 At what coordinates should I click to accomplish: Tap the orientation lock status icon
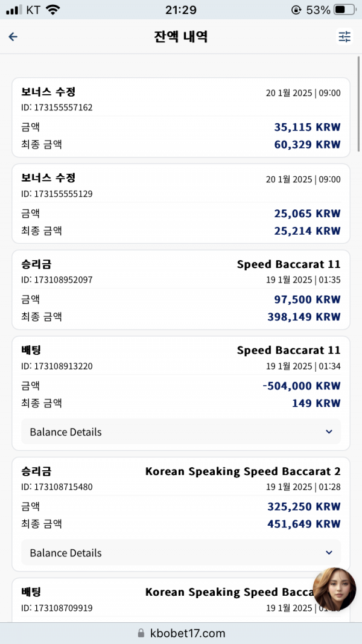(296, 10)
